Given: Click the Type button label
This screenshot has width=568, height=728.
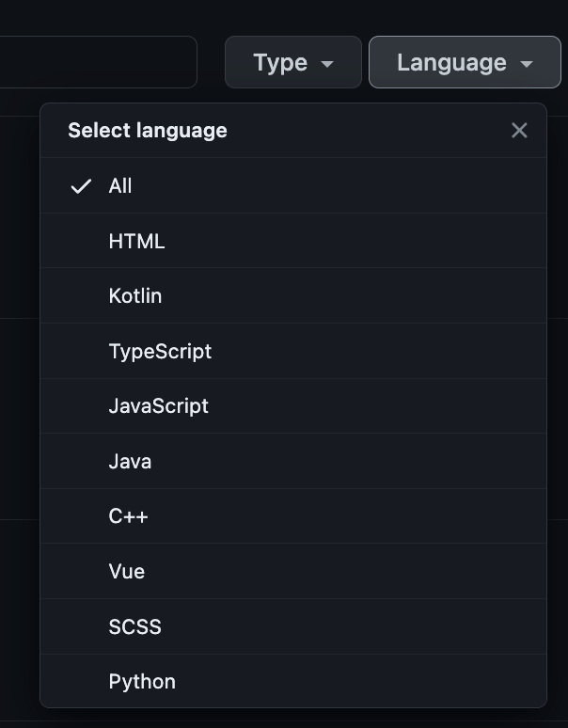Looking at the screenshot, I should [x=280, y=62].
